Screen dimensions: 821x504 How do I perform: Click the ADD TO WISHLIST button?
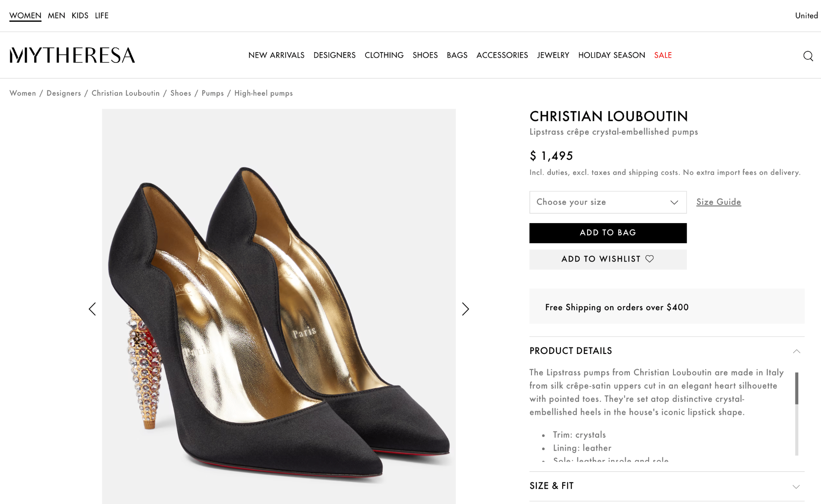pyautogui.click(x=608, y=259)
